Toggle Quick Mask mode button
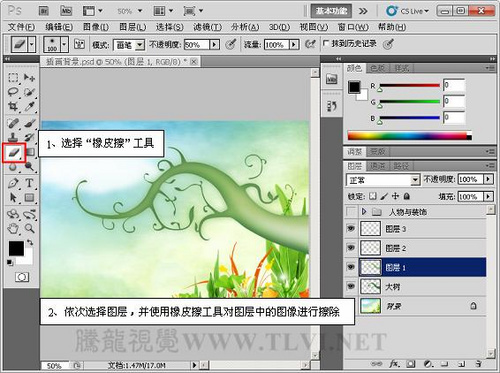The image size is (500, 373). [22, 277]
